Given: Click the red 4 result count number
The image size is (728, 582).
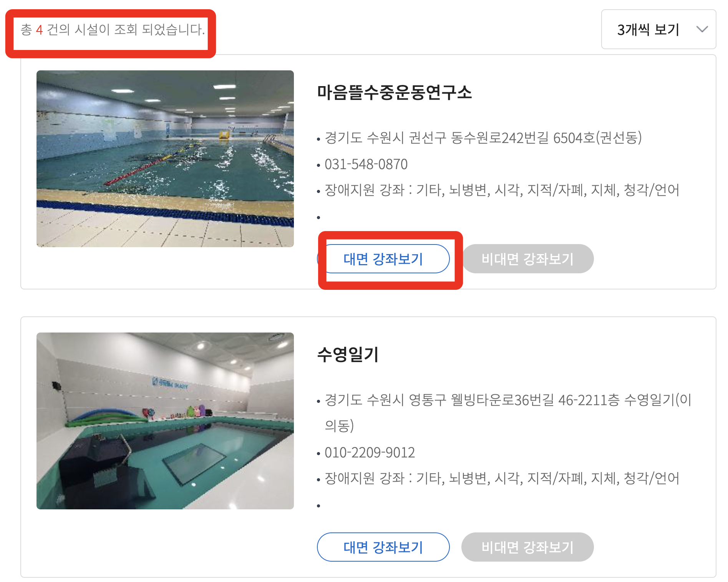Looking at the screenshot, I should click(39, 30).
